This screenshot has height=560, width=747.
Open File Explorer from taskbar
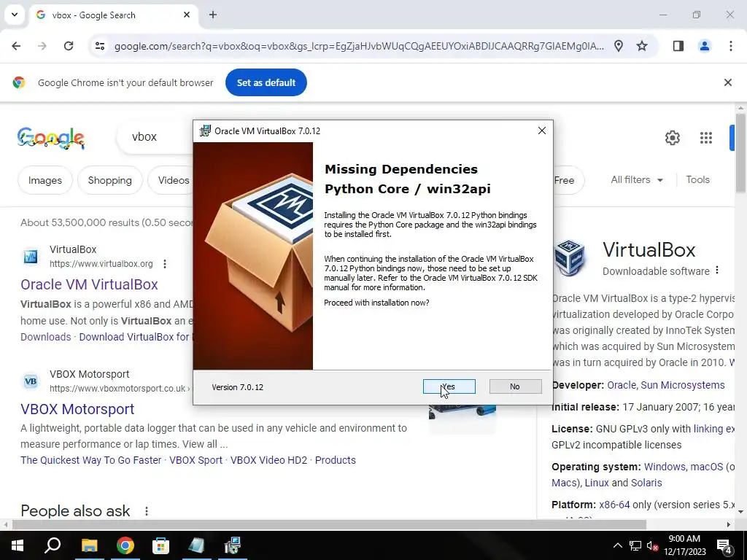pos(89,545)
